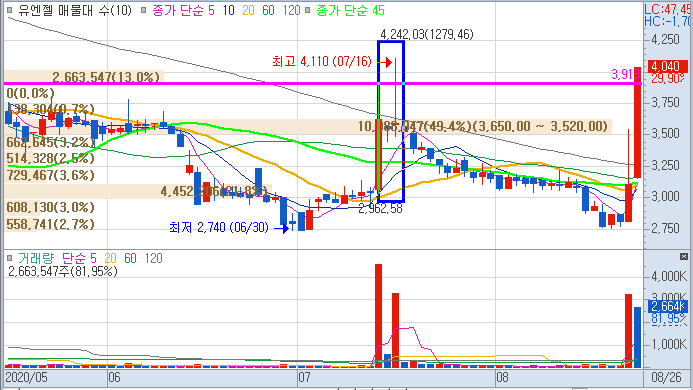
Task: Close the volume panel with the X button
Action: (683, 256)
